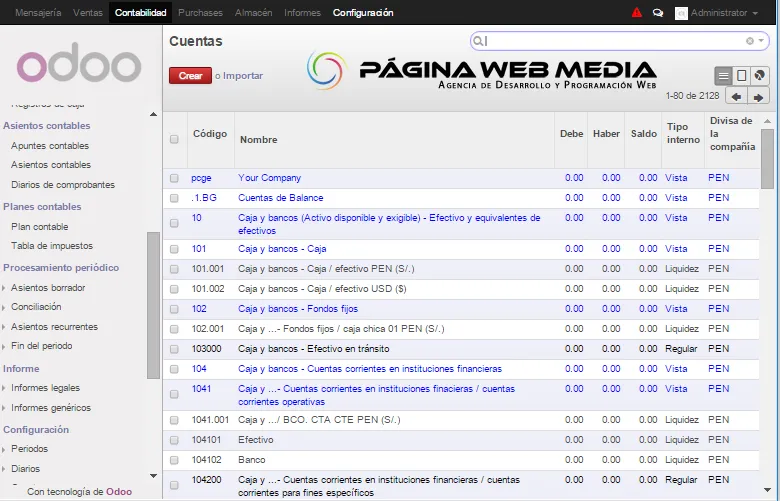Image resolution: width=780 pixels, height=501 pixels.
Task: Click the red Crear button
Action: [x=191, y=76]
